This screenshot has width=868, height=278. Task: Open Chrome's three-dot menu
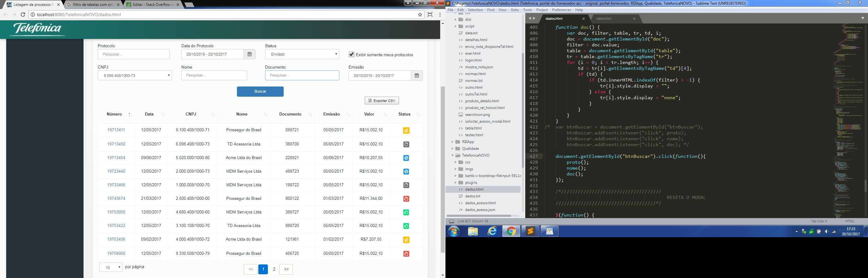pos(440,15)
